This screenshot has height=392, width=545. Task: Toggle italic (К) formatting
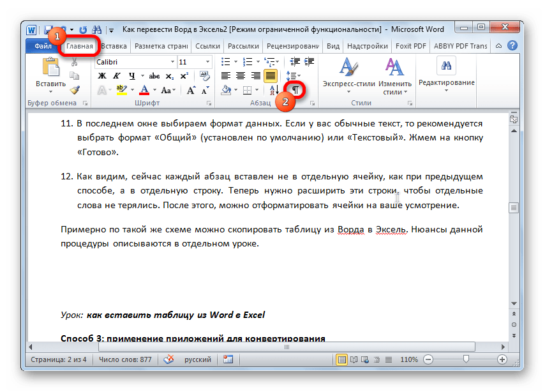tap(117, 76)
